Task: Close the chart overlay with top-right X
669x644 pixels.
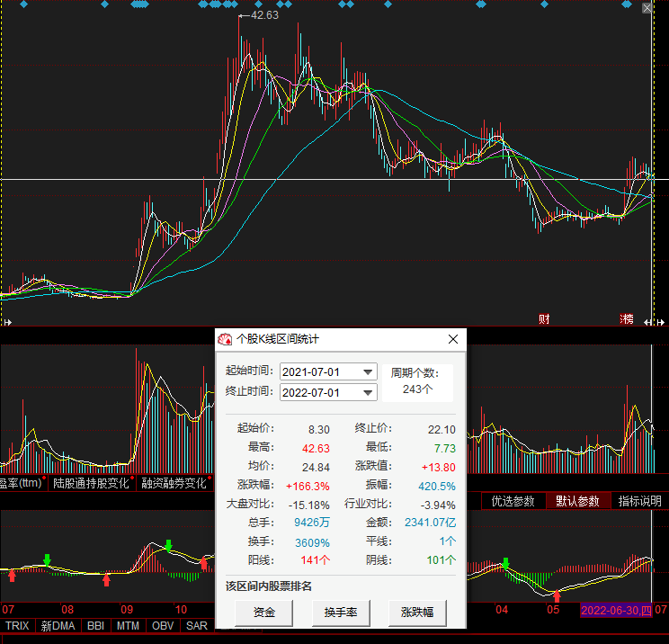Action: pyautogui.click(x=647, y=9)
